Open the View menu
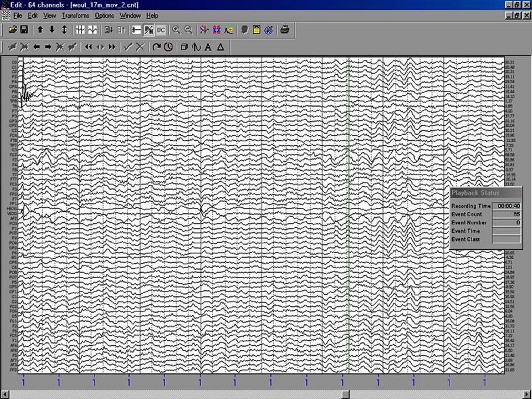The width and height of the screenshot is (532, 399). coord(49,16)
